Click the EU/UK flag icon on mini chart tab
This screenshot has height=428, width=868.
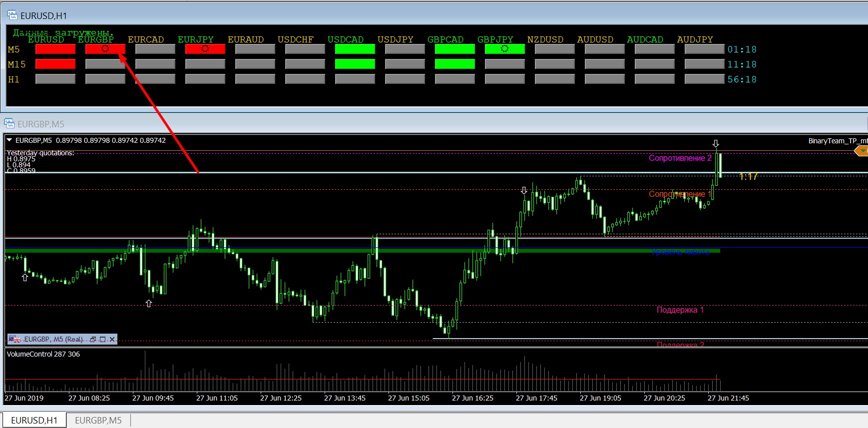[15, 340]
